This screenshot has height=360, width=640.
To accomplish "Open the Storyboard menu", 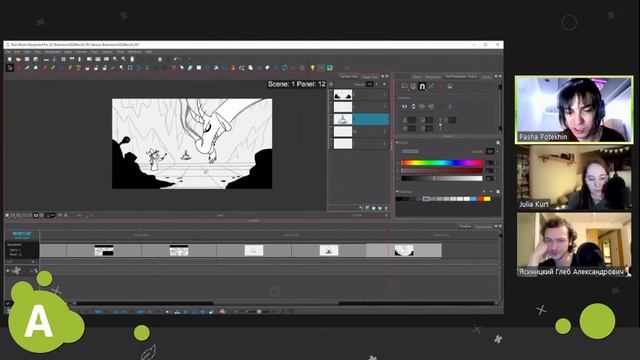I will (x=53, y=52).
